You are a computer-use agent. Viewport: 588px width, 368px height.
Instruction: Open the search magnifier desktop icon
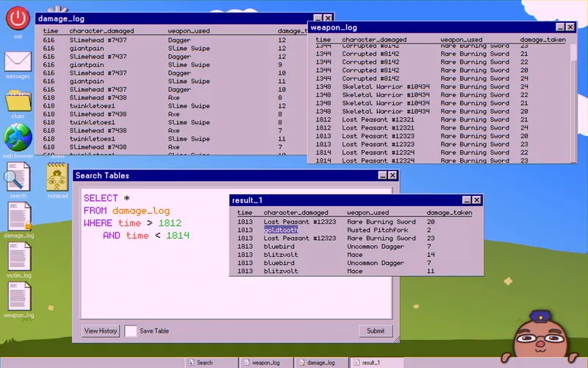point(18,177)
